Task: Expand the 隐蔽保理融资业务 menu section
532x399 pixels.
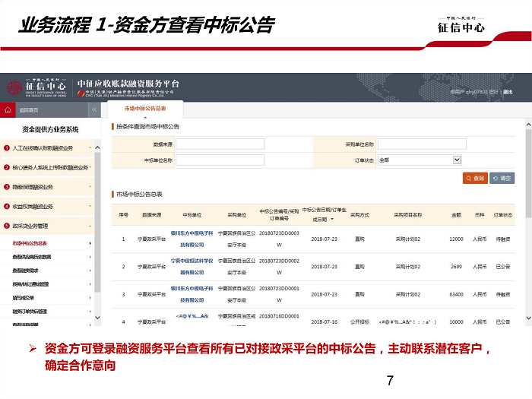Action: tap(90, 187)
